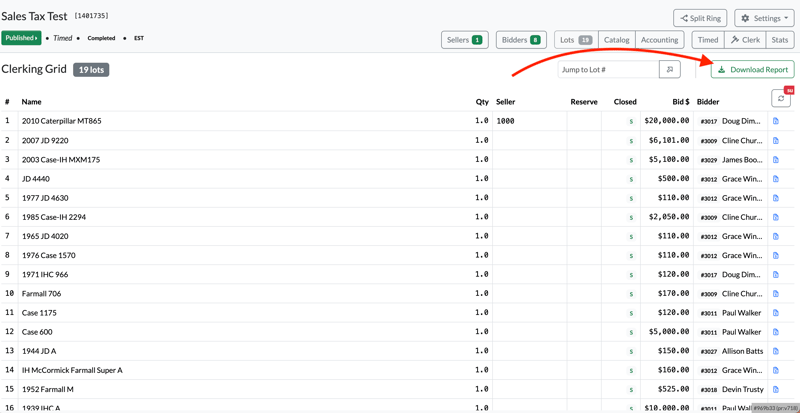Select the $6,101.00 bid cell
The height and width of the screenshot is (413, 800).
667,140
